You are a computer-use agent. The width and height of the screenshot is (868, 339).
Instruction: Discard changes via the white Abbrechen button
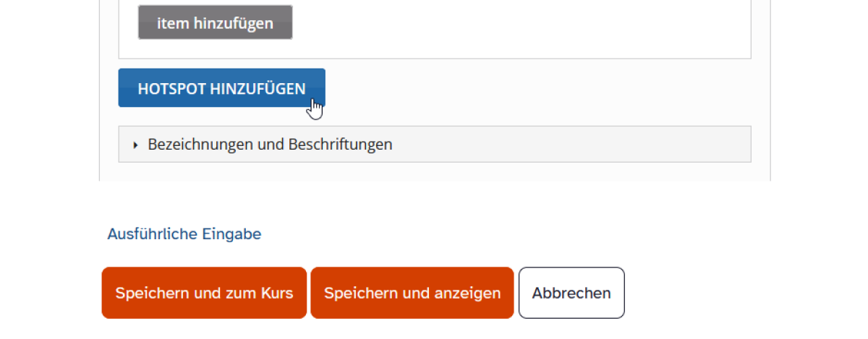point(571,293)
